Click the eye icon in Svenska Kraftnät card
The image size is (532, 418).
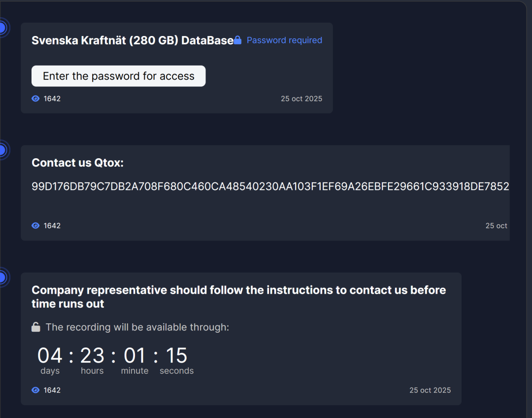pos(35,99)
